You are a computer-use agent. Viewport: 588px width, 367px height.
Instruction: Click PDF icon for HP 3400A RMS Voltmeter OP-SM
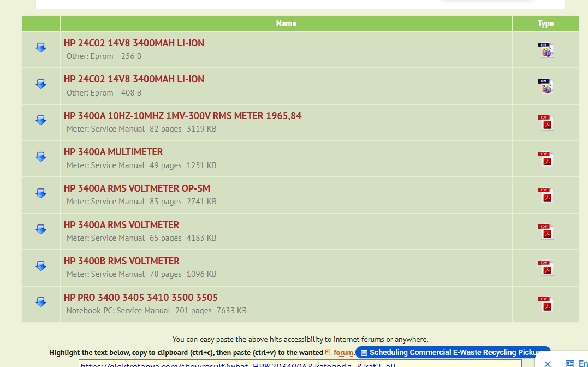click(545, 195)
